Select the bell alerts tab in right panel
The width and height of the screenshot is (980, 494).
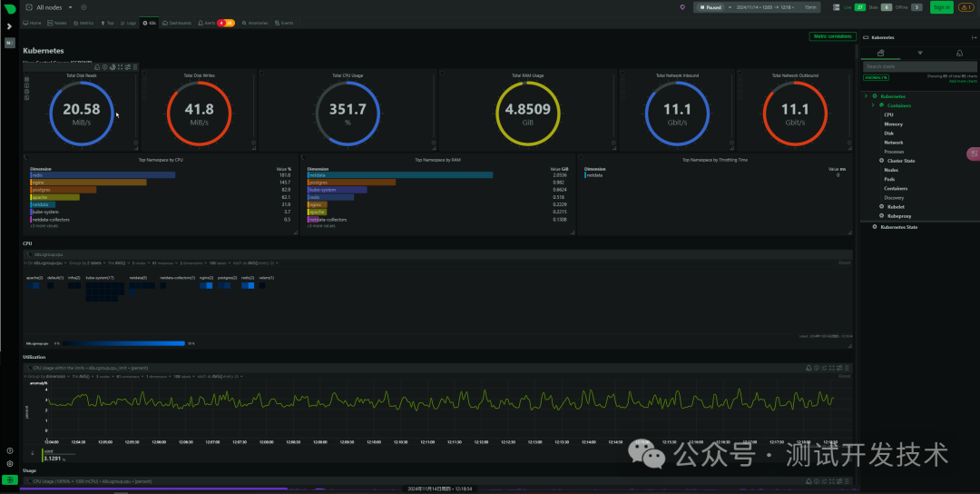[x=959, y=54]
